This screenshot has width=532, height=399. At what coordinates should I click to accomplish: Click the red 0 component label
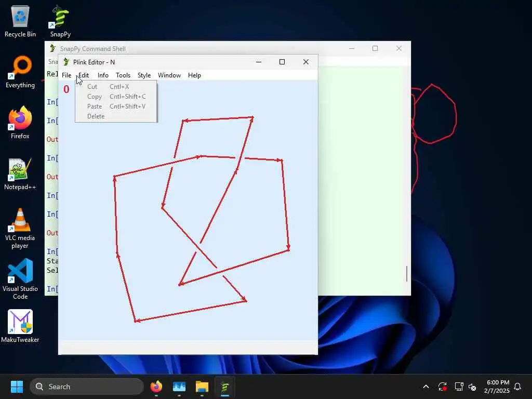point(66,89)
